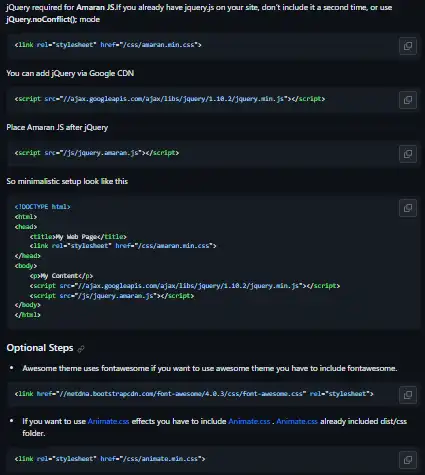This screenshot has width=425, height=475.
Task: Click the closing '</html>' code line
Action: click(28, 315)
